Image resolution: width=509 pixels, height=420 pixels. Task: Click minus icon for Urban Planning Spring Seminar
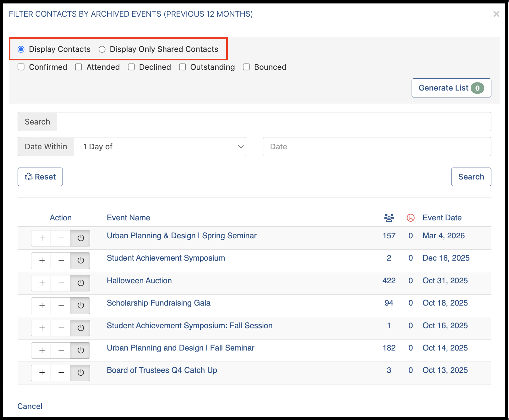point(61,238)
